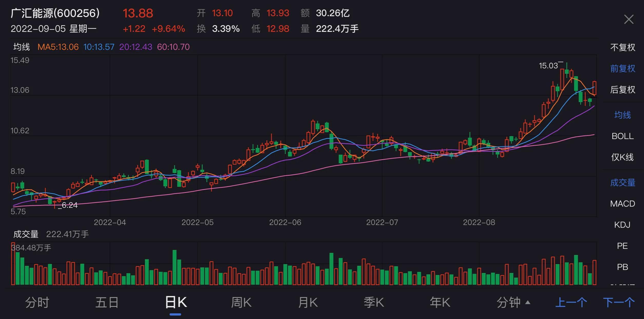Click the 量 222.4万手 volume value
The height and width of the screenshot is (319, 644).
(x=330, y=29)
